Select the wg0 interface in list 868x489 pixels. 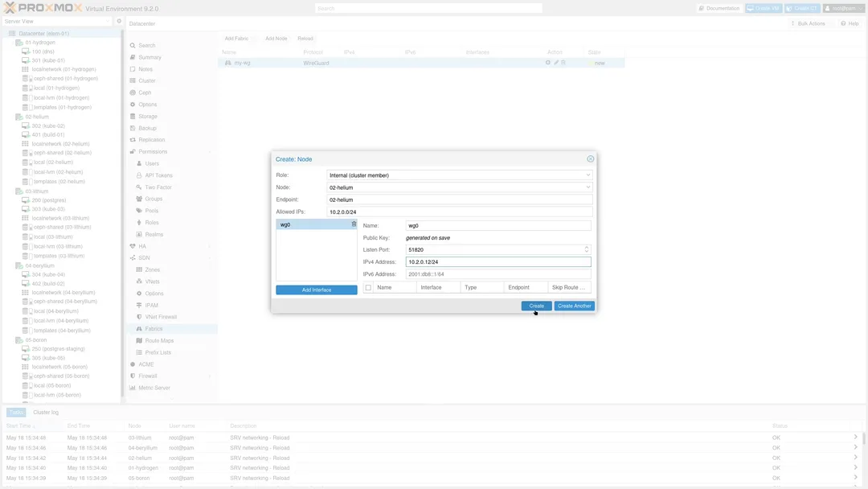pyautogui.click(x=317, y=224)
